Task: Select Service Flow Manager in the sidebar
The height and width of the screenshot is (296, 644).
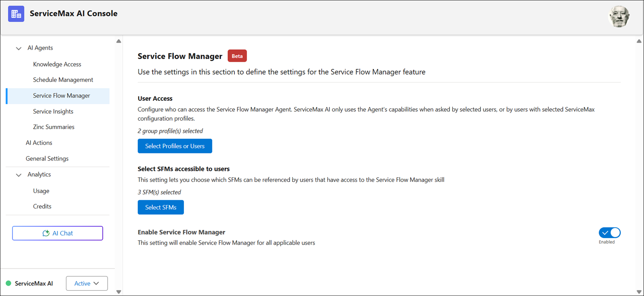Action: tap(58, 96)
